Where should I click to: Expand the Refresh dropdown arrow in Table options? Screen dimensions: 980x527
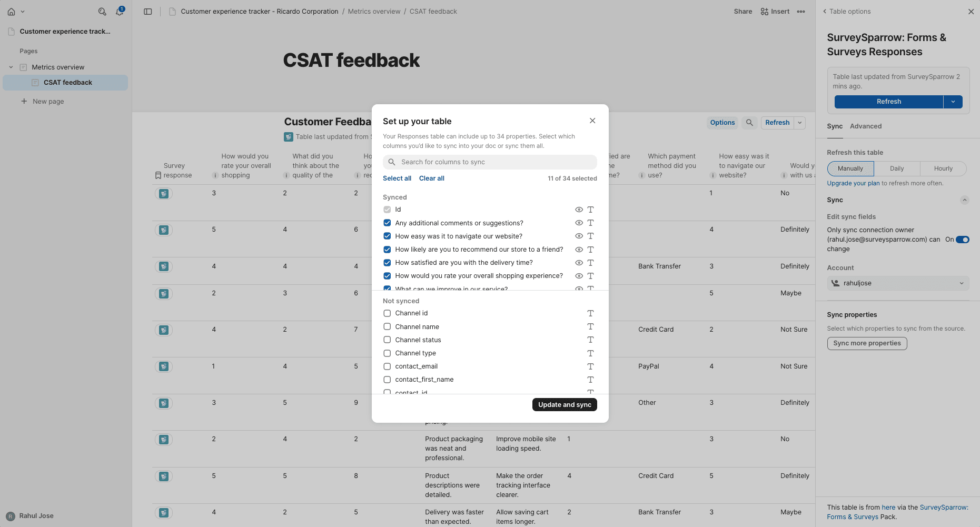pos(953,102)
